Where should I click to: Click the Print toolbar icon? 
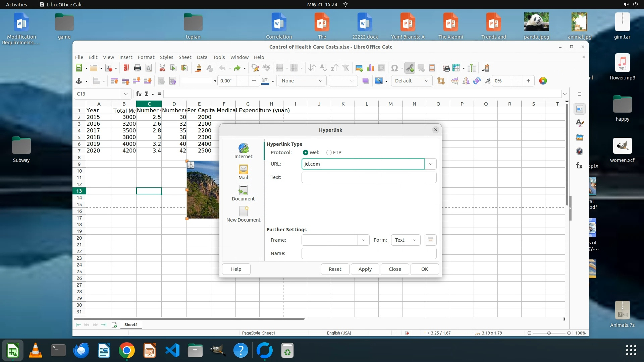[137, 68]
